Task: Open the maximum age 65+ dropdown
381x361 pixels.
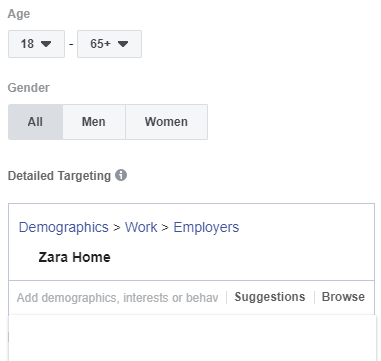Action: tap(109, 44)
